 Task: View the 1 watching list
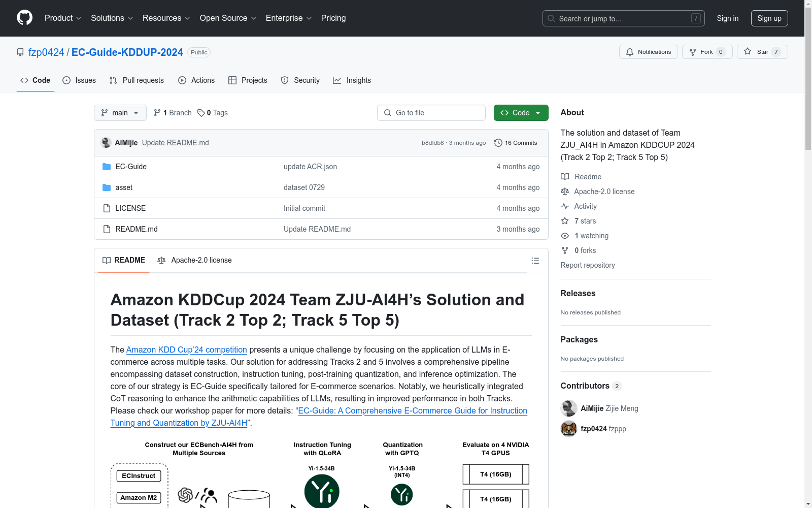585,236
